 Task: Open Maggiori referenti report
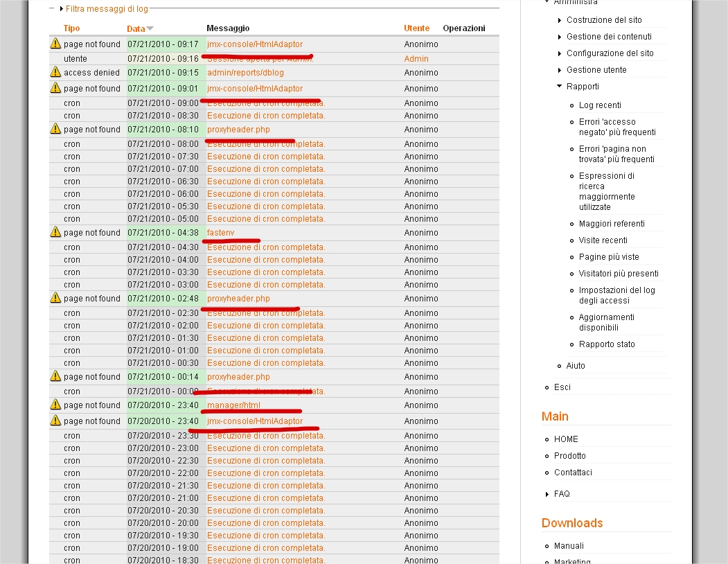click(612, 224)
